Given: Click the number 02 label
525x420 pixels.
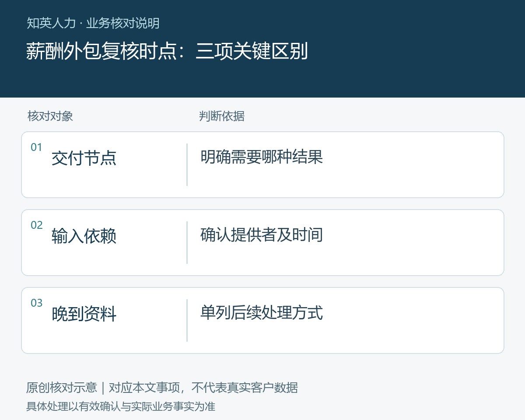Looking at the screenshot, I should coord(36,225).
